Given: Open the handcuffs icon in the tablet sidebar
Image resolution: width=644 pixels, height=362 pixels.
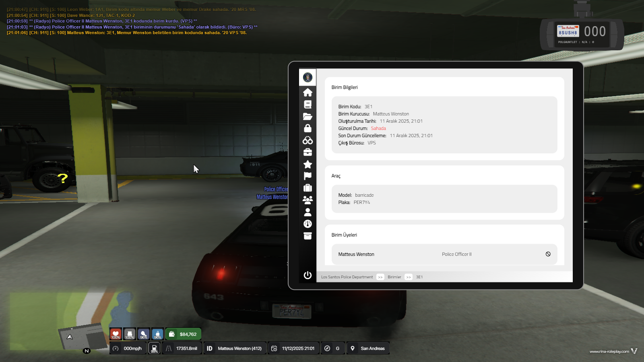Looking at the screenshot, I should coord(308,140).
